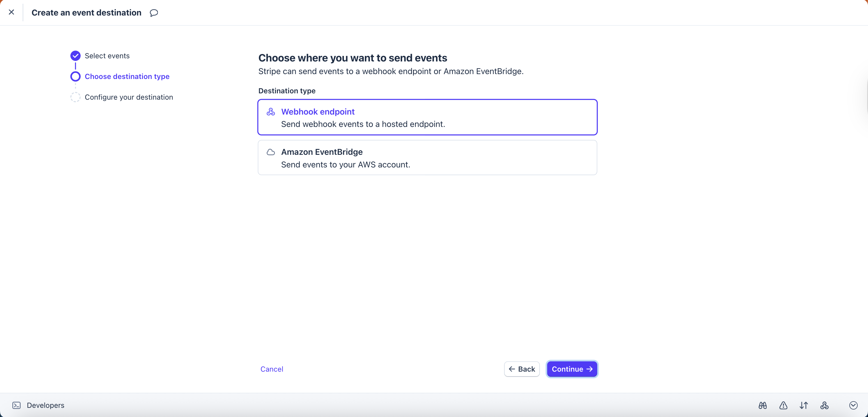This screenshot has height=417, width=868.
Task: Select Webhook endpoint destination type
Action: click(427, 117)
